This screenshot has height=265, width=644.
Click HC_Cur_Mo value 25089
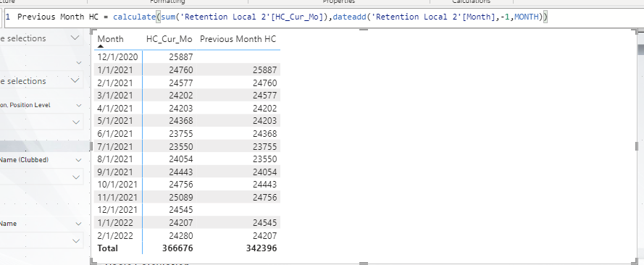pos(180,198)
